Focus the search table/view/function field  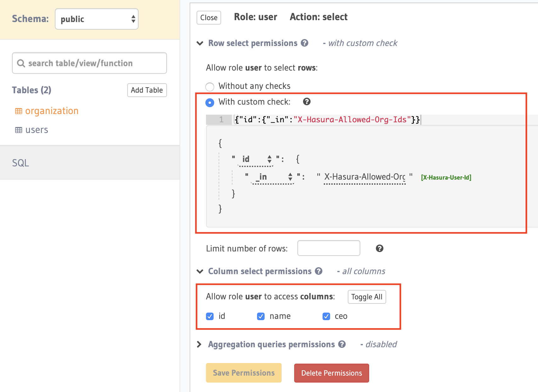coord(89,63)
